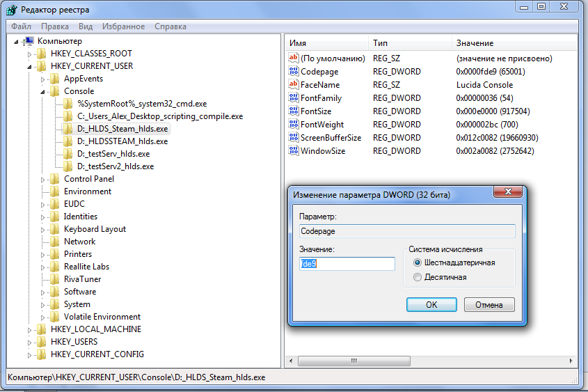Open the Избранное menu
Viewport: 588px width, 392px height.
pyautogui.click(x=123, y=26)
